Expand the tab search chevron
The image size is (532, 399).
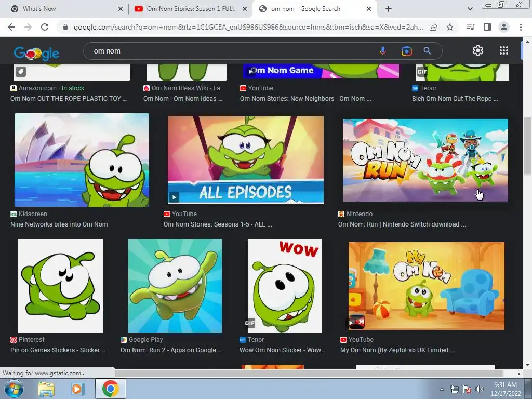coord(470,9)
